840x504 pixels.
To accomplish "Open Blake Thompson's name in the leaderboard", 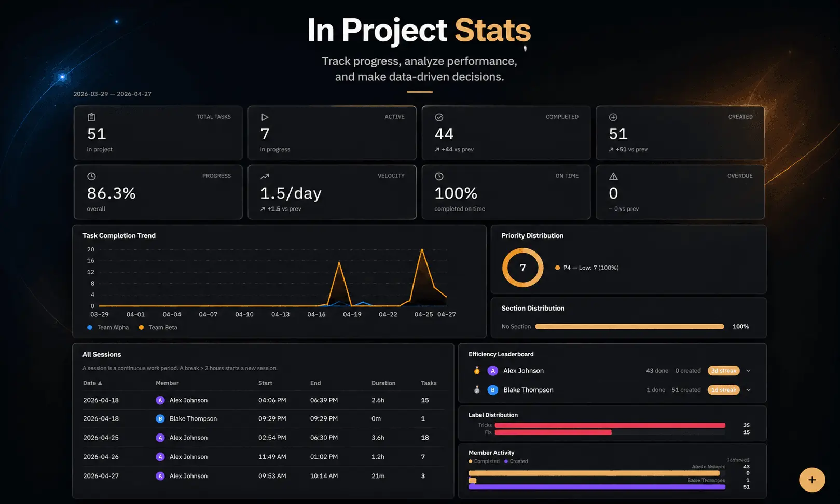I will click(528, 390).
